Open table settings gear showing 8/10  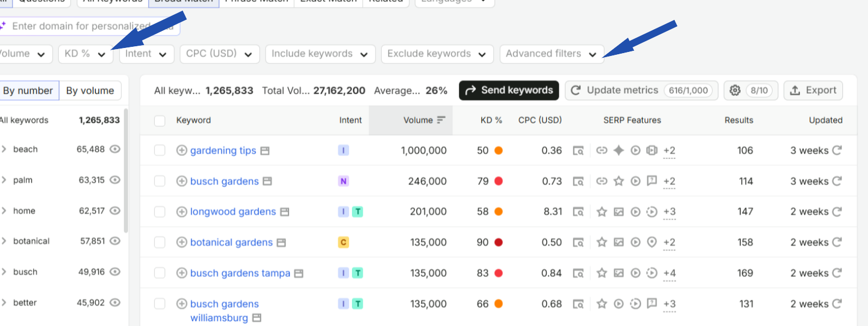[750, 90]
